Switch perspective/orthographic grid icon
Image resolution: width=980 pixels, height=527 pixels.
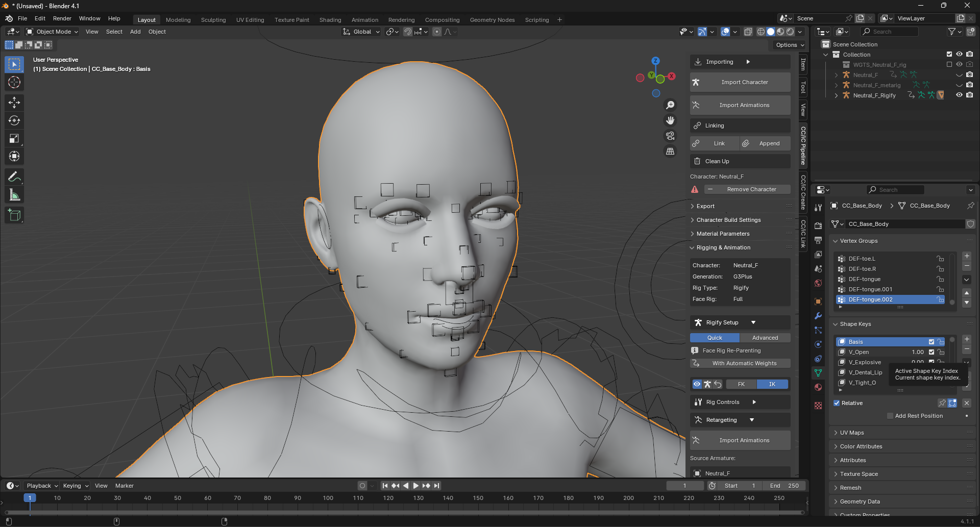670,151
